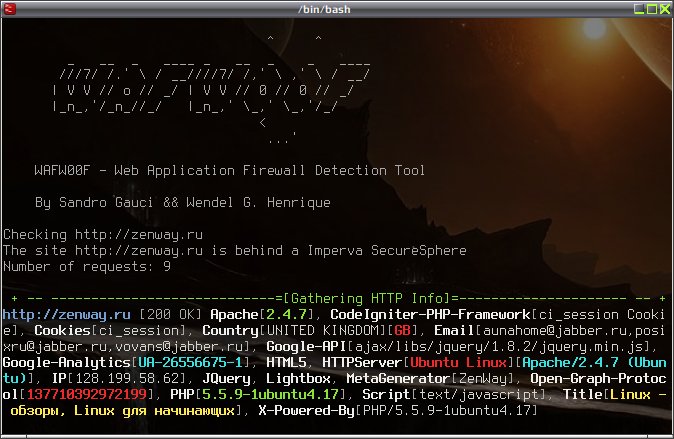Click green PHP version '5.5.9-1ubuntu4.17'
This screenshot has height=439, width=674.
270,394
